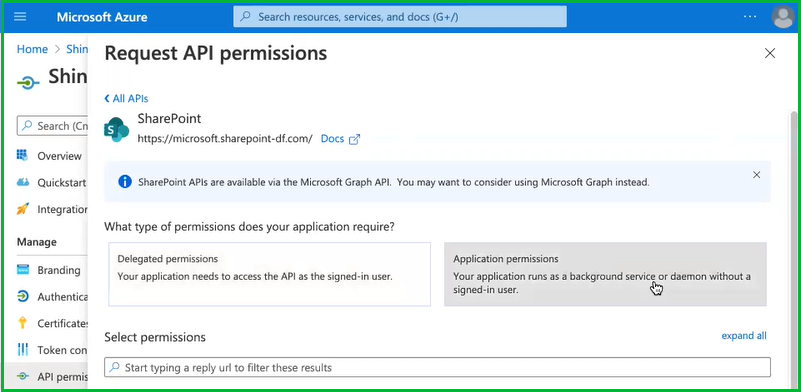Click the Token configuration icon
This screenshot has height=392, width=801.
tap(22, 350)
